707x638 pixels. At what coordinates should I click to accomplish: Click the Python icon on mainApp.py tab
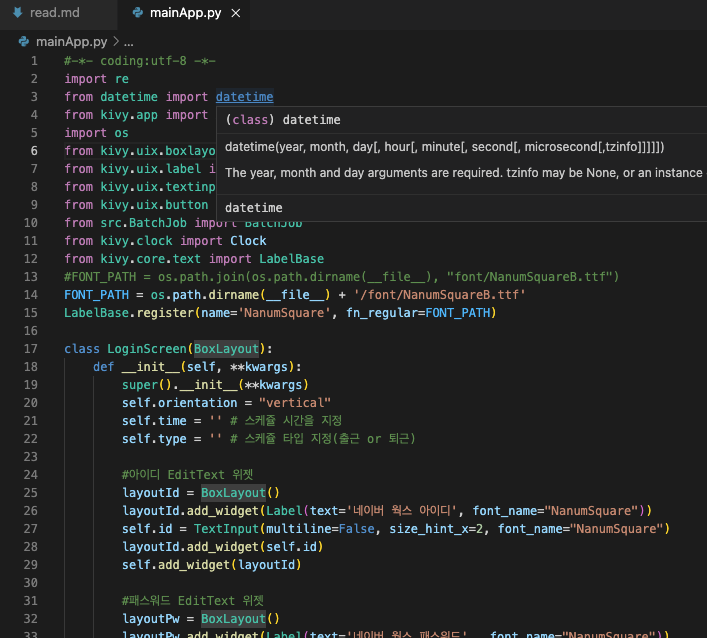(138, 13)
